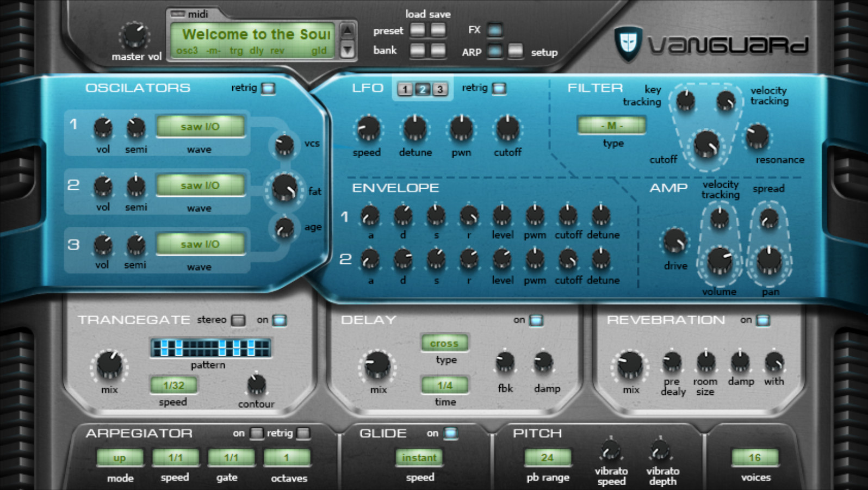
Task: Click the bank save button
Action: click(438, 51)
